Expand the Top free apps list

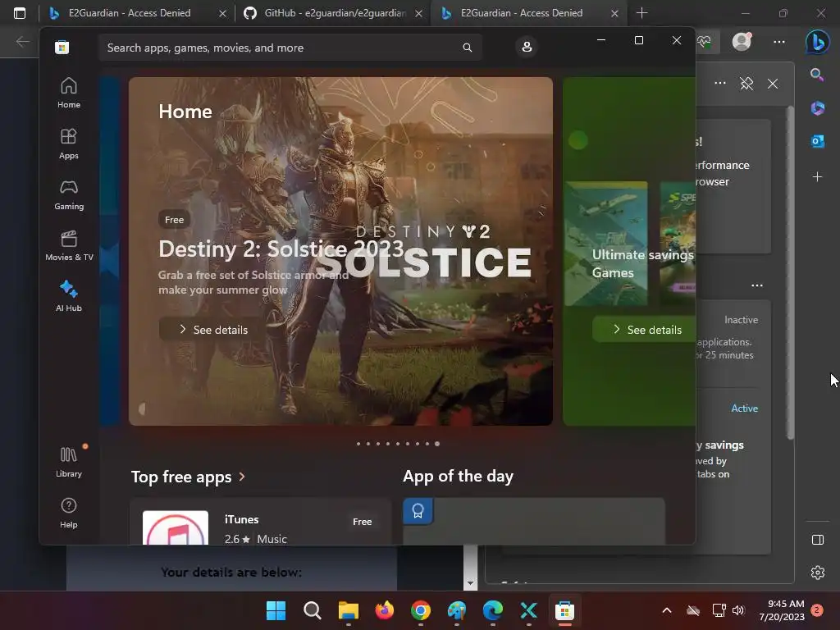pos(188,477)
